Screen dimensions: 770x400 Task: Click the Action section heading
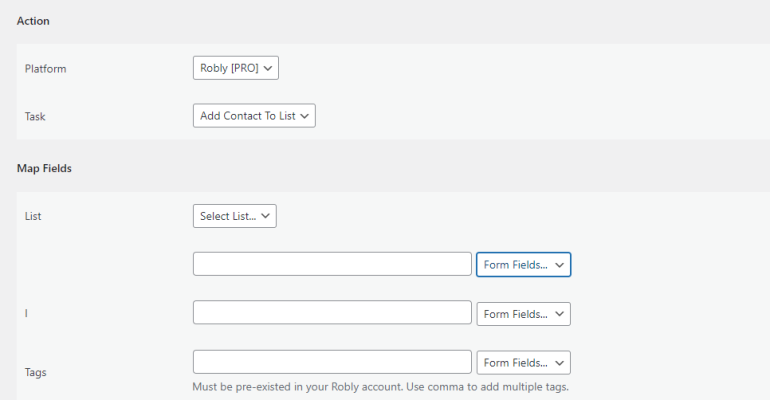pyautogui.click(x=33, y=21)
